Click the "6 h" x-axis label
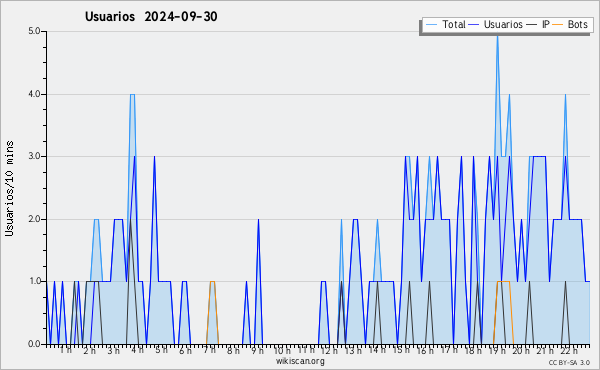This screenshot has width=600, height=370. click(185, 351)
